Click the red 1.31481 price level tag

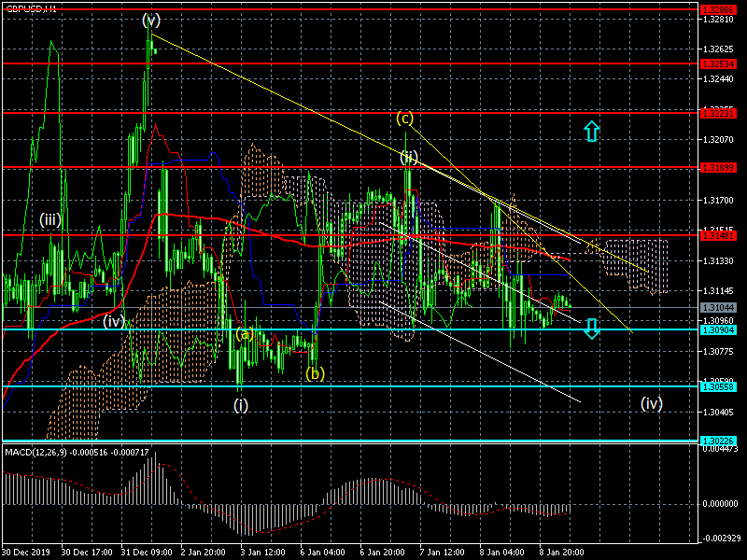click(x=719, y=235)
